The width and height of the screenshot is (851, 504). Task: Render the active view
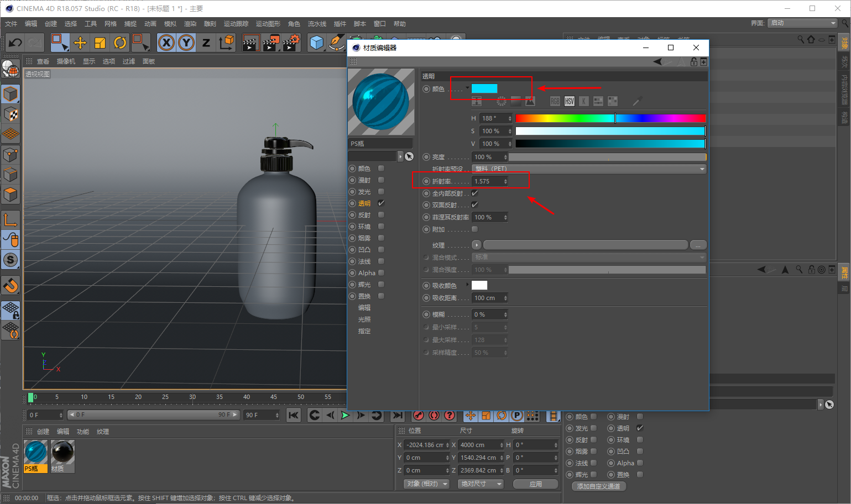(250, 43)
